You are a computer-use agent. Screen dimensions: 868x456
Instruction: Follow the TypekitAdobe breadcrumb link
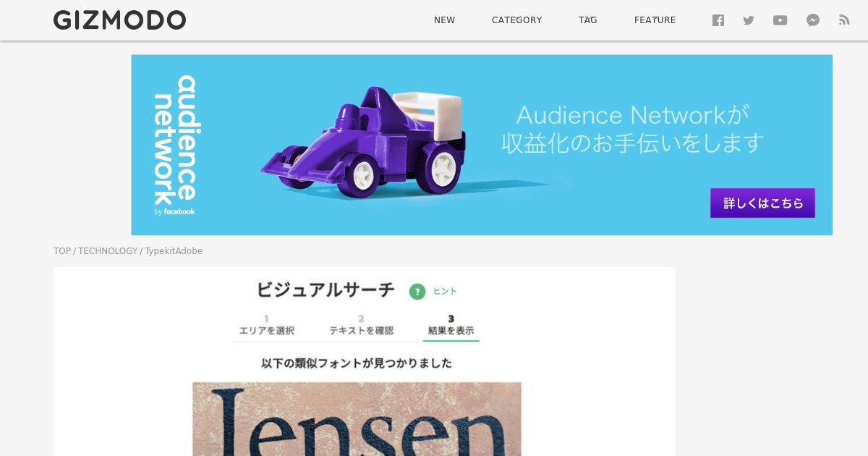tap(174, 251)
